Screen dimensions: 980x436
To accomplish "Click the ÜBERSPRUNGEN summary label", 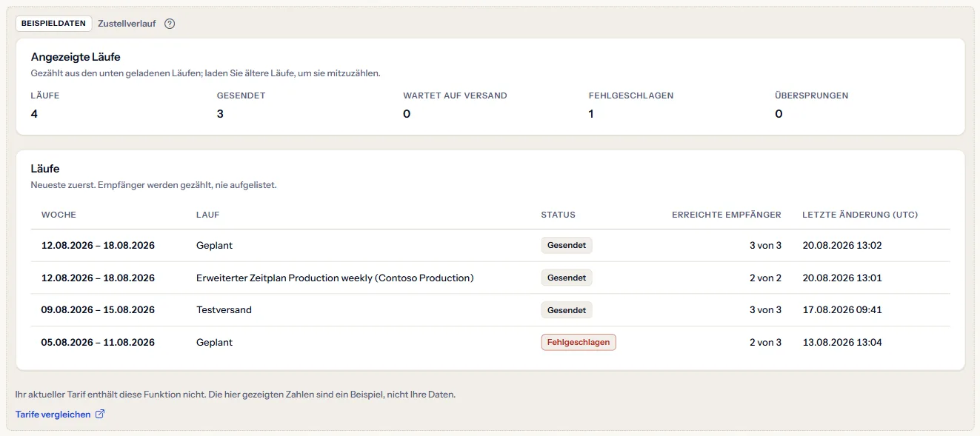I will 811,95.
